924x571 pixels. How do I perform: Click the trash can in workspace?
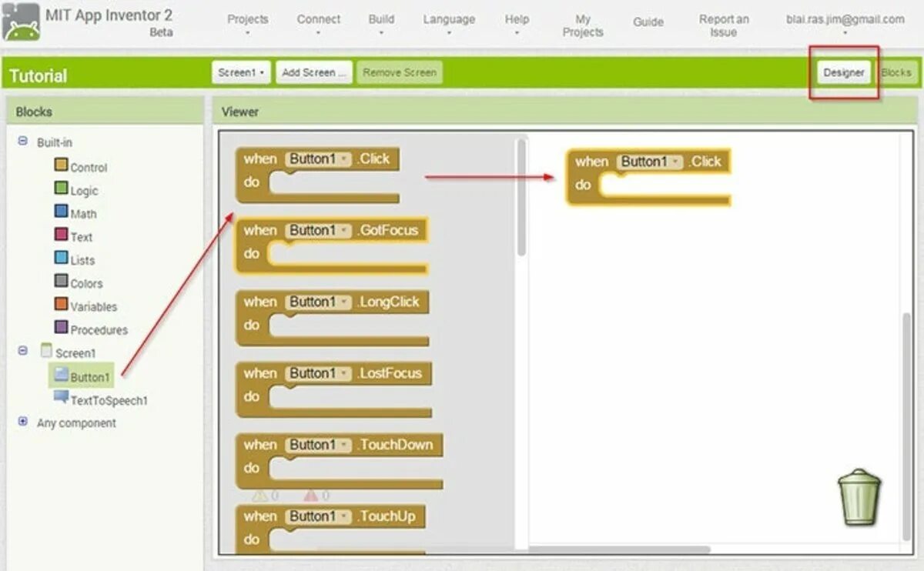pos(859,497)
